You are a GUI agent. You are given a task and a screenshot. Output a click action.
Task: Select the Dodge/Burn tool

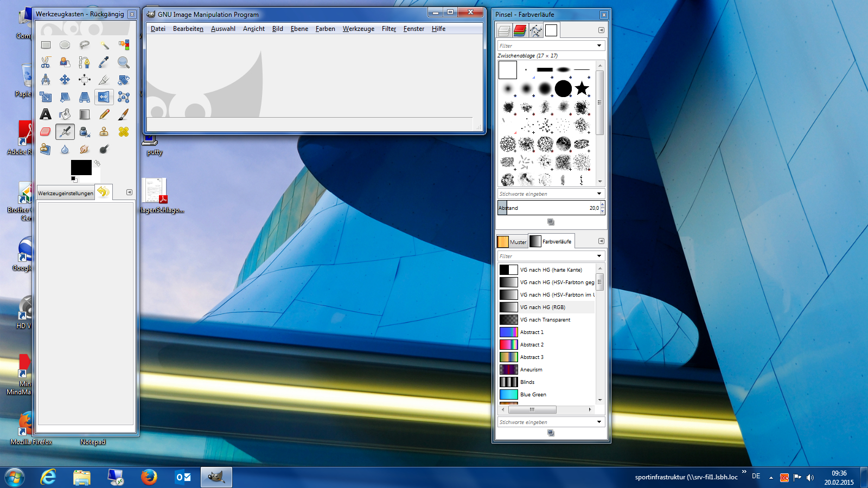[104, 149]
